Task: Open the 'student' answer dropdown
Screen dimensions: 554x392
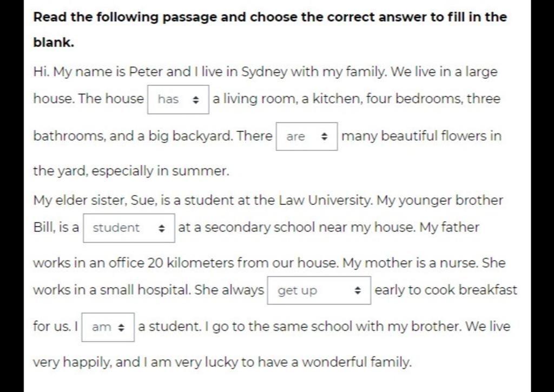Action: [128, 228]
